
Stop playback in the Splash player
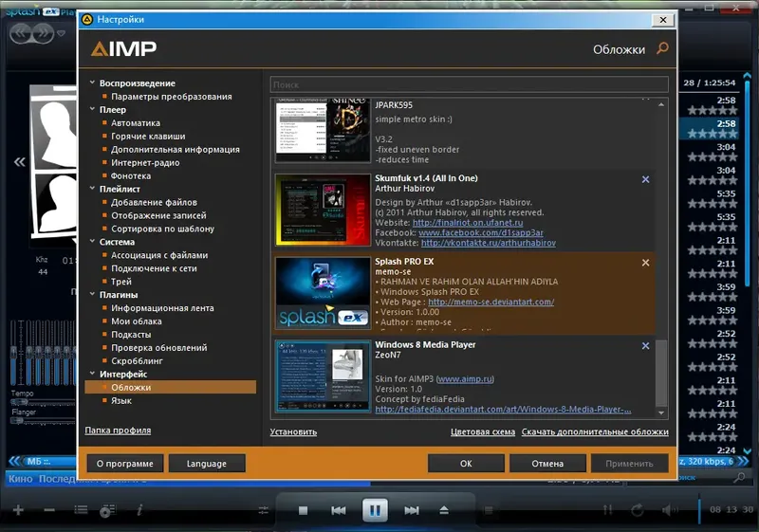click(303, 510)
